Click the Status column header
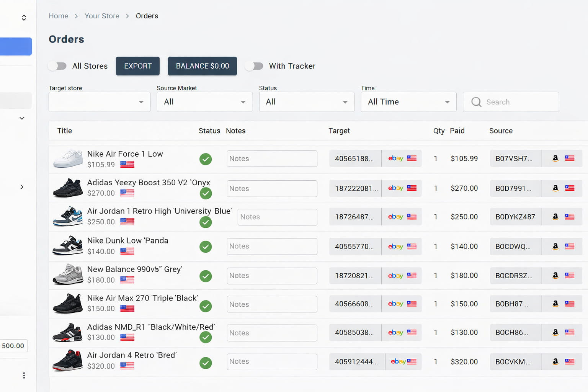588x392 pixels. 209,131
